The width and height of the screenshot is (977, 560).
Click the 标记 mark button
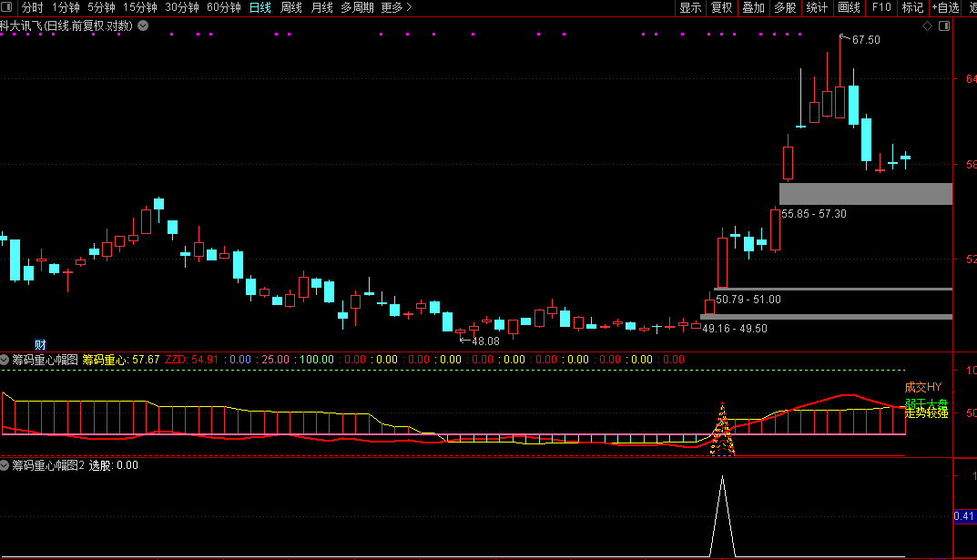[x=913, y=7]
